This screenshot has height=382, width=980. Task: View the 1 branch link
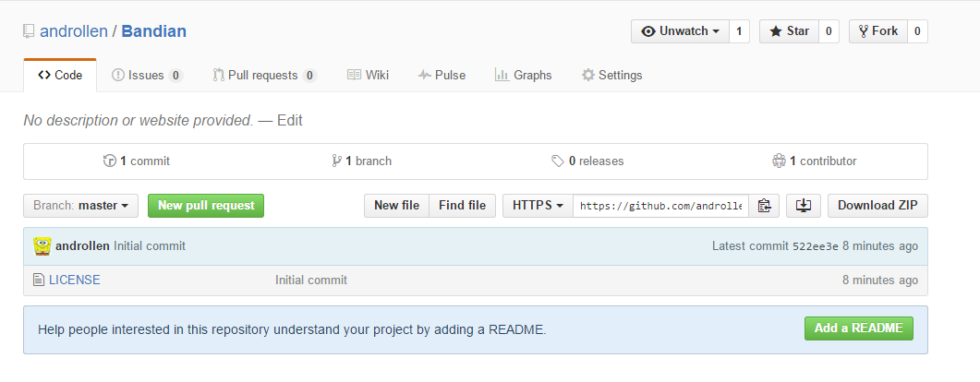362,161
